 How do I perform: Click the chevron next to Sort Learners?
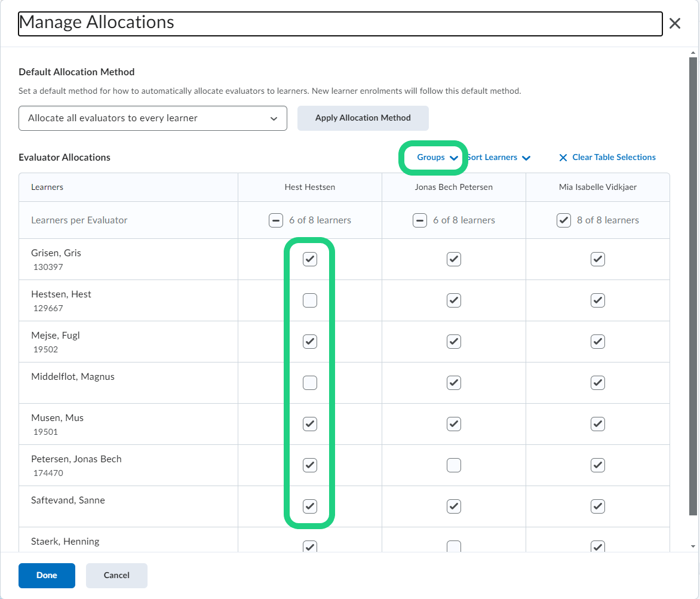click(526, 158)
